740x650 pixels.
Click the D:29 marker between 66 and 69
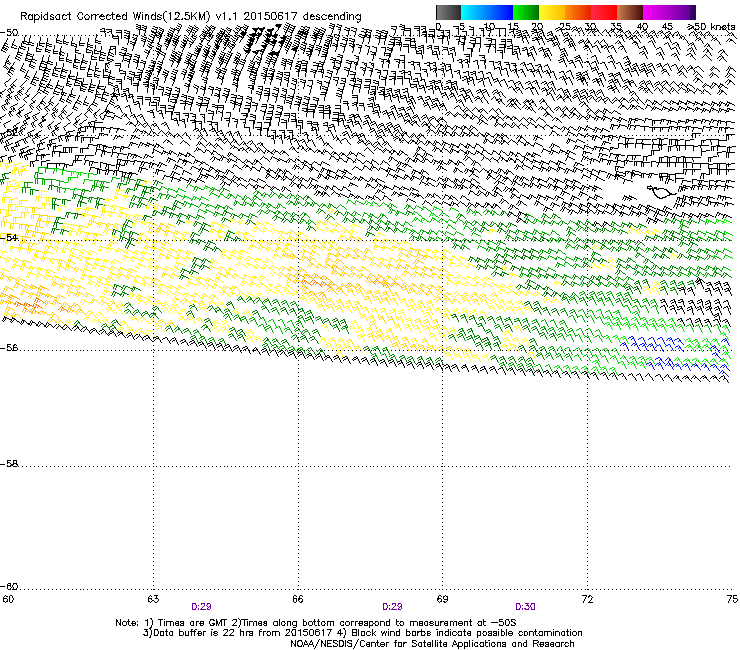pos(392,607)
